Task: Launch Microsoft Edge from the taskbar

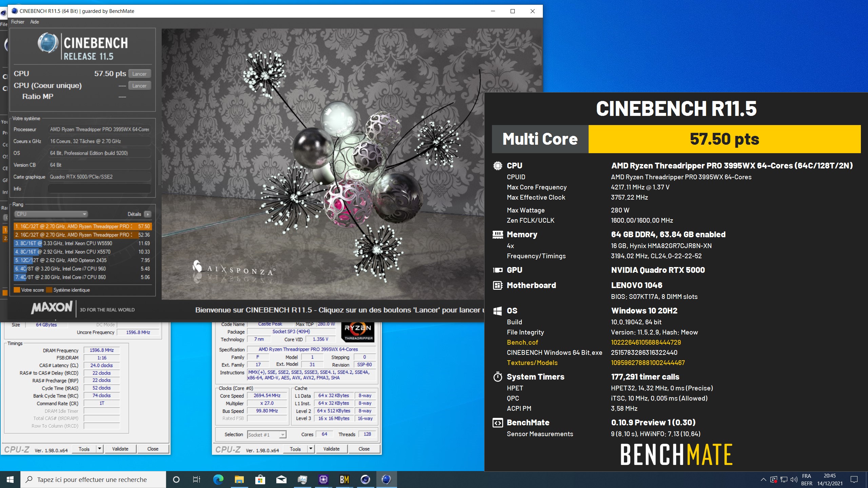Action: click(x=218, y=480)
